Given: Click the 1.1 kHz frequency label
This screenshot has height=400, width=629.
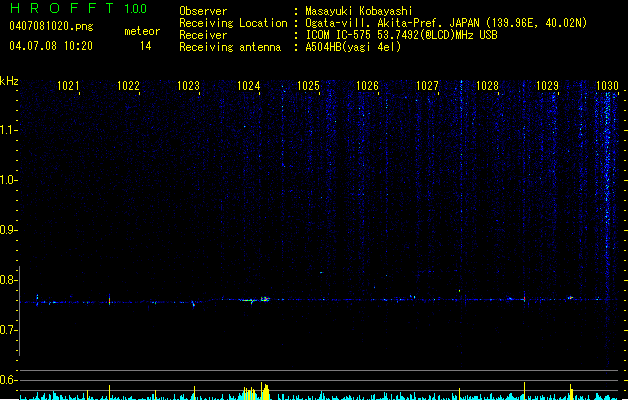Looking at the screenshot, I should [x=8, y=130].
